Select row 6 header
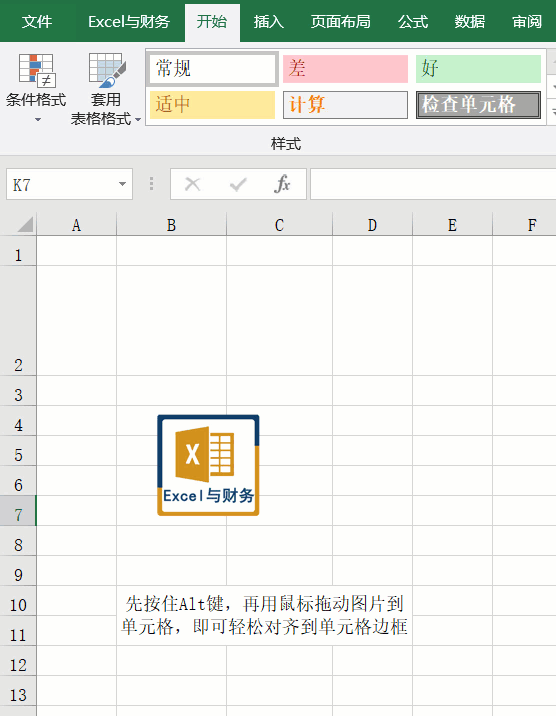The height and width of the screenshot is (716, 556). tap(18, 480)
